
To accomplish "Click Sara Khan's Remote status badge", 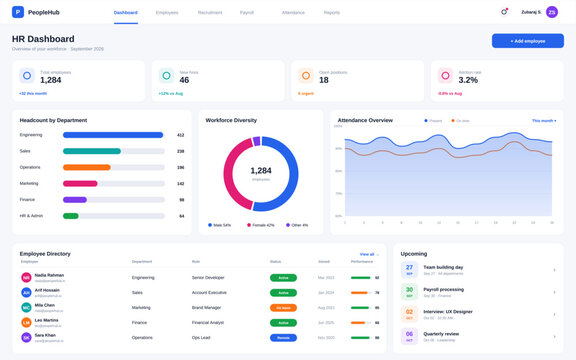I will tap(283, 338).
